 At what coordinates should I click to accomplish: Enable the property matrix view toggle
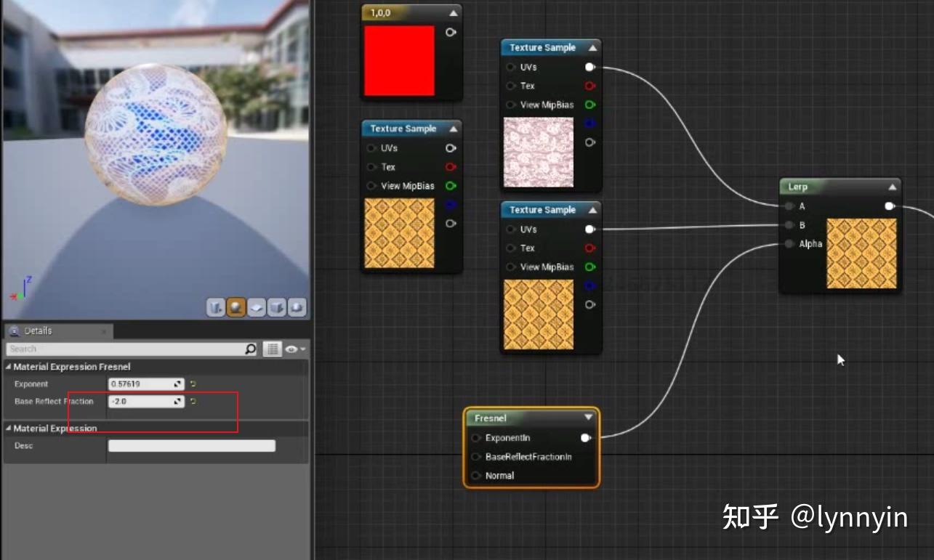point(272,349)
